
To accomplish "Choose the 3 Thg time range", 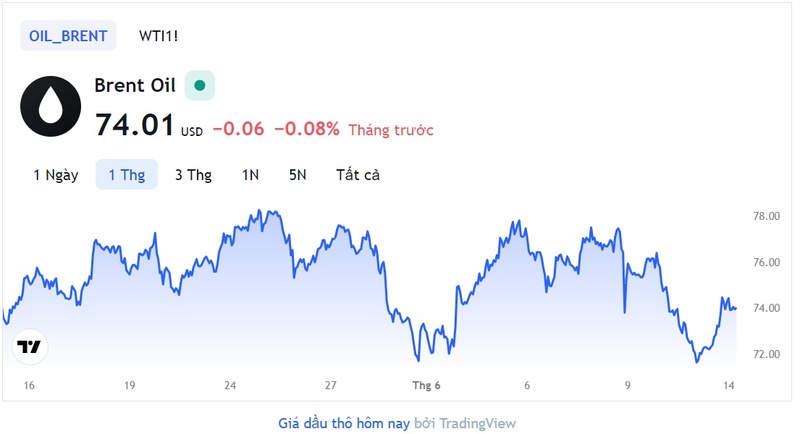I will point(193,175).
